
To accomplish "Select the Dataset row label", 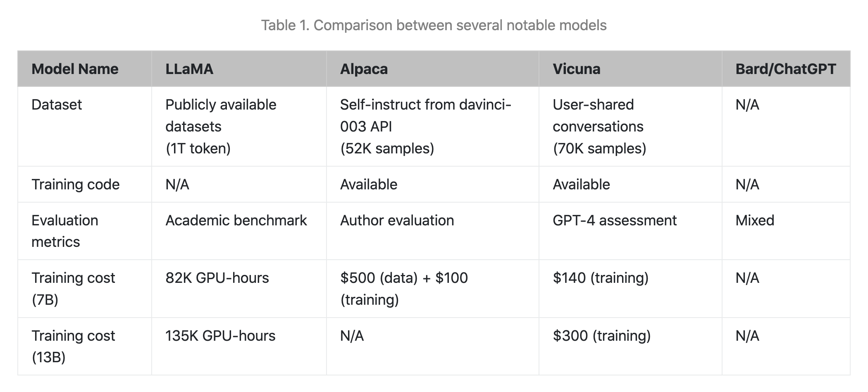I will (85, 127).
